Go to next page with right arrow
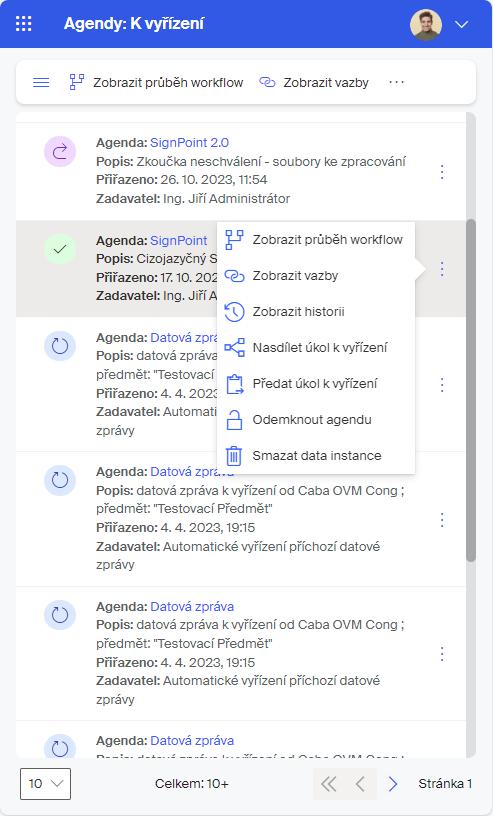 point(393,784)
